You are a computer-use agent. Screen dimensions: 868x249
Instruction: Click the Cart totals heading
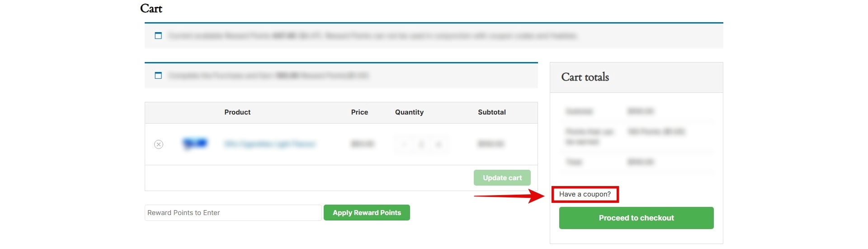(585, 77)
